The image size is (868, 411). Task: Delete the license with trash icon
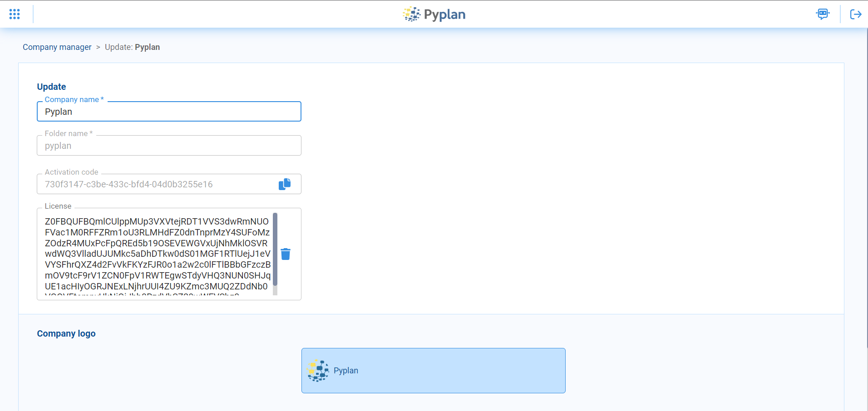286,254
